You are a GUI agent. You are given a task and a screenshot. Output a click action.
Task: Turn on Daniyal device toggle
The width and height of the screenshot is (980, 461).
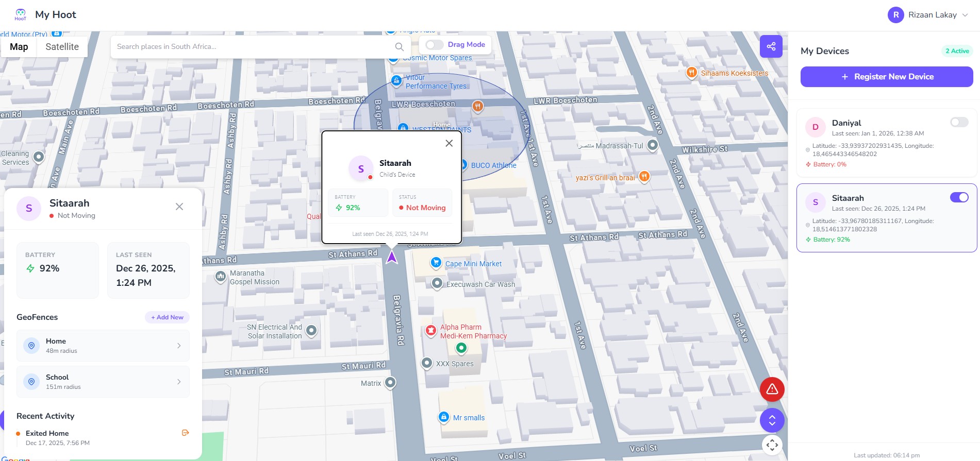tap(959, 122)
